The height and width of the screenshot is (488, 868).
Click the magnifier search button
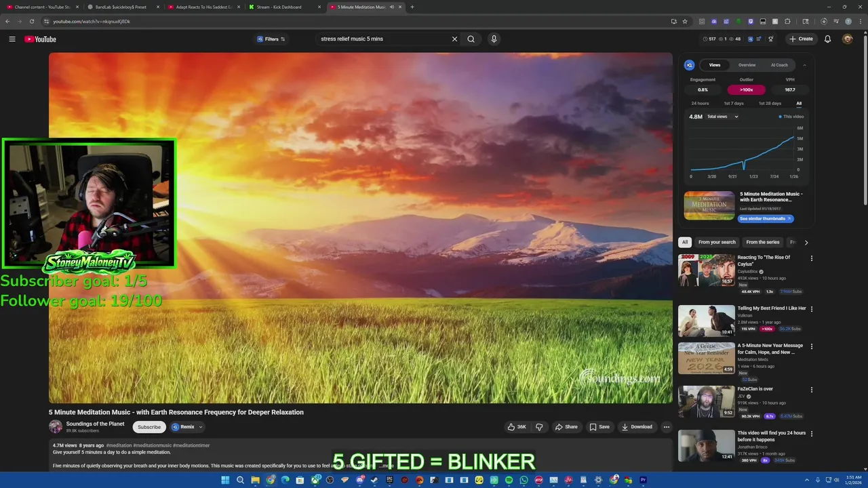pyautogui.click(x=471, y=39)
